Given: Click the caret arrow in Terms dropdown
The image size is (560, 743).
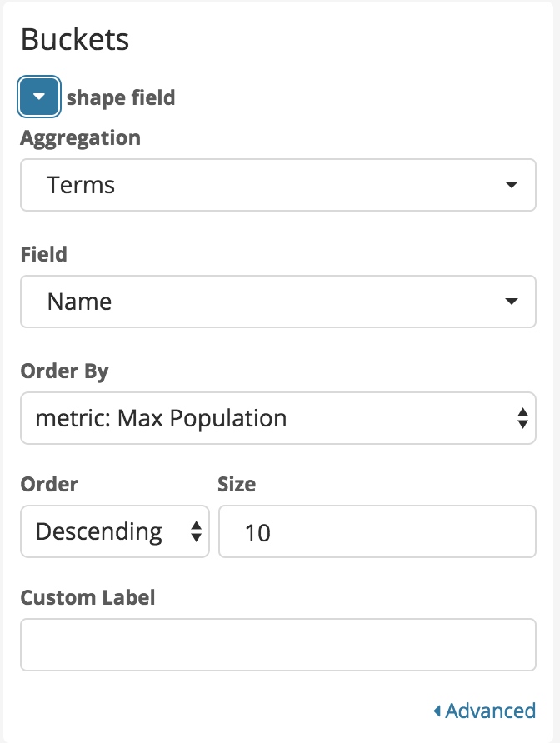Looking at the screenshot, I should pos(512,185).
